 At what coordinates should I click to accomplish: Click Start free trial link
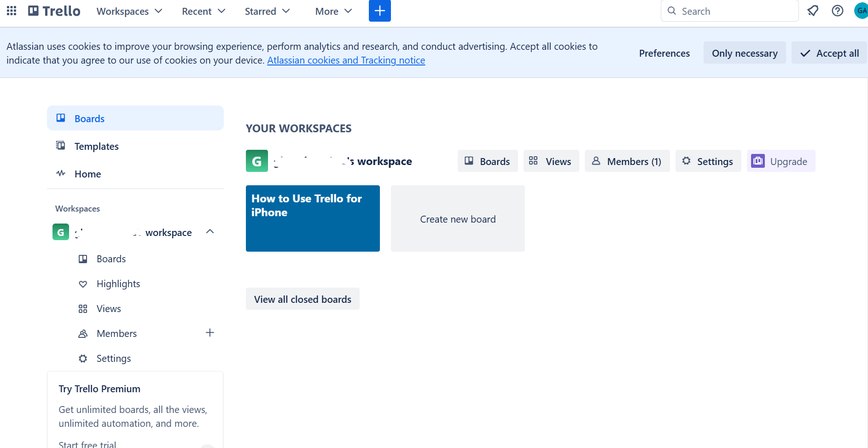point(87,444)
